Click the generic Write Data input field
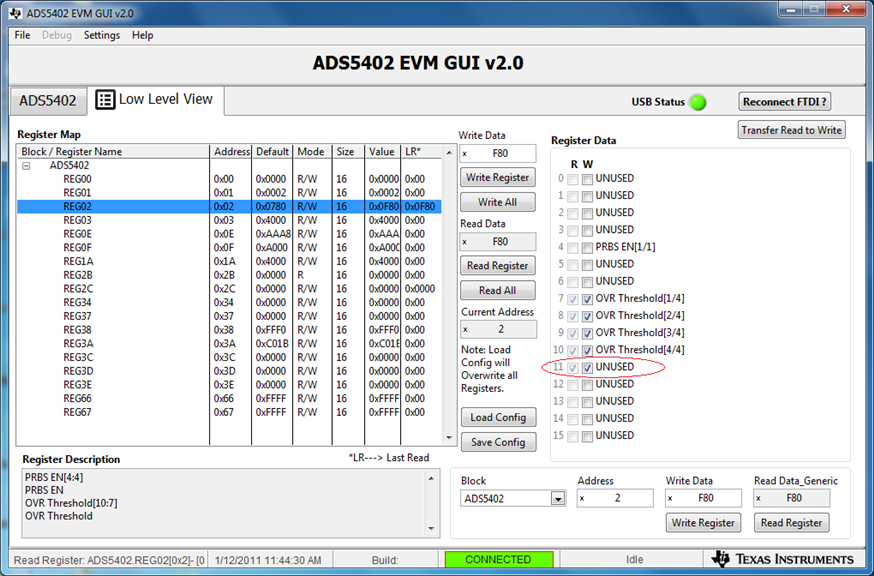Screen dimensions: 874x576 (x=703, y=498)
